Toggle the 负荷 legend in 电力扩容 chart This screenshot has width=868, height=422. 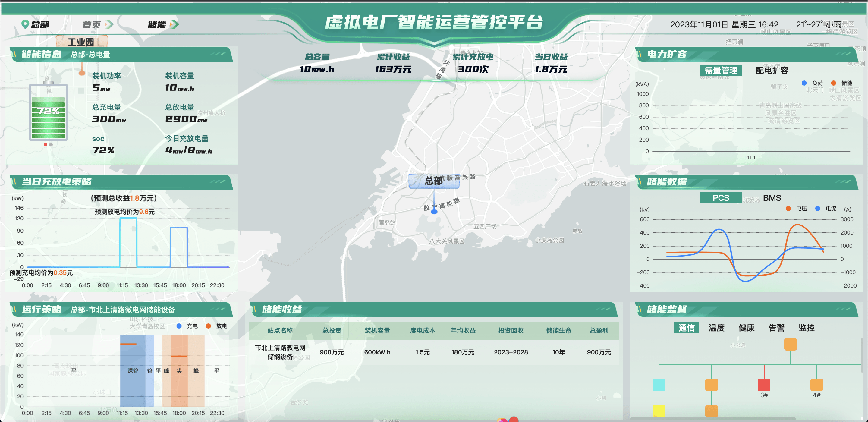click(812, 83)
